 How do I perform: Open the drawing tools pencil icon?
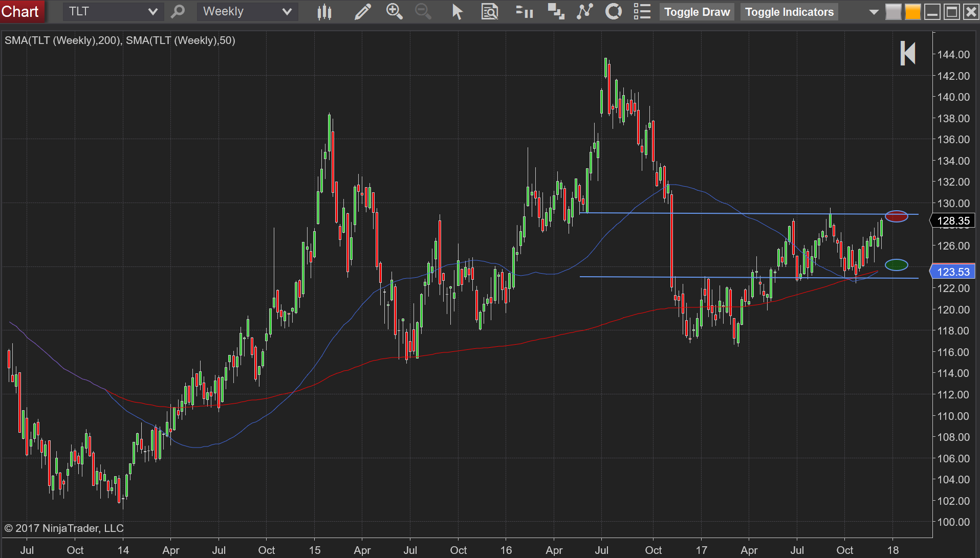click(x=363, y=12)
